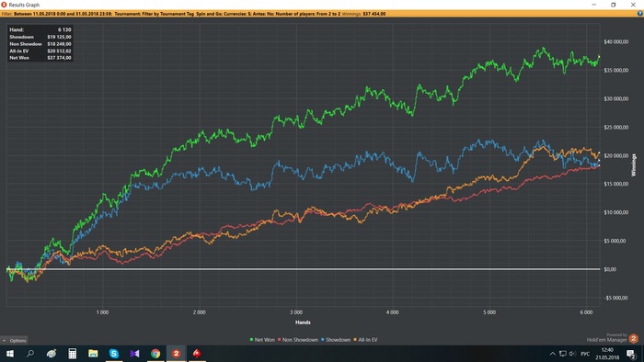Open the paint palette app in the taskbar
Image resolution: width=644 pixels, height=362 pixels.
pyautogui.click(x=52, y=354)
